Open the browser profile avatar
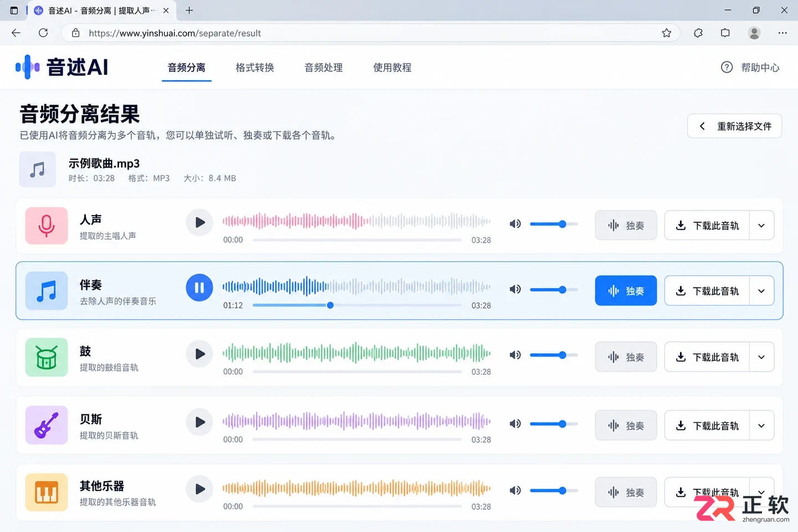The width and height of the screenshot is (798, 532). coord(754,33)
